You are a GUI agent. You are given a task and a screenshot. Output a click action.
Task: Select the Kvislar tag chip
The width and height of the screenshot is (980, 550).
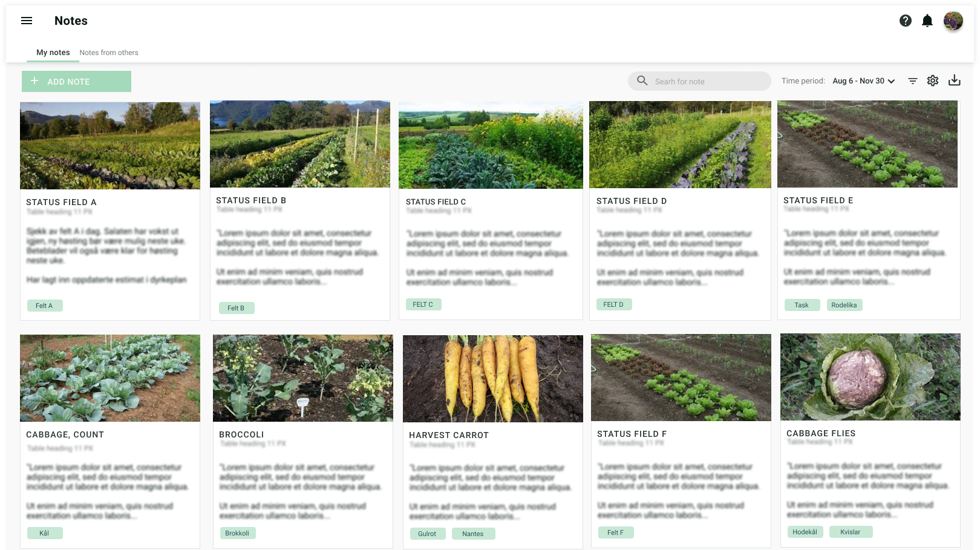click(x=851, y=532)
